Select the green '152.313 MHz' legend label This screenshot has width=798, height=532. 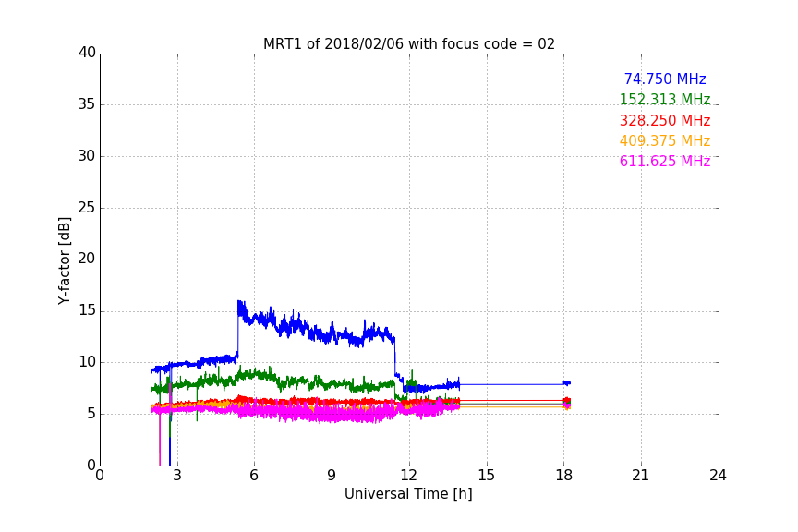tap(665, 99)
